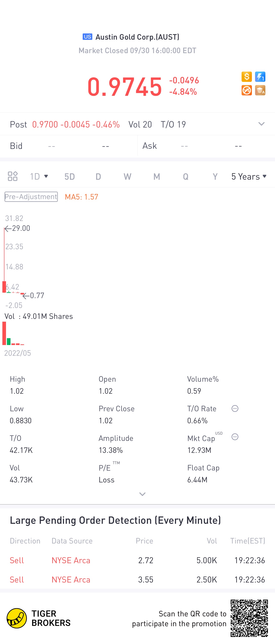The image size is (275, 644).
Task: Switch to the W weekly tab
Action: click(127, 177)
